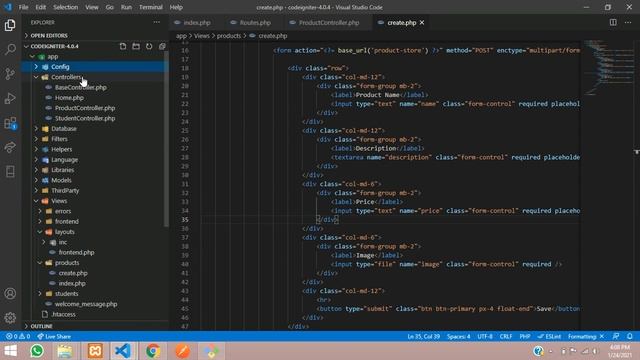Change CRLF end of line sequence

(x=506, y=336)
